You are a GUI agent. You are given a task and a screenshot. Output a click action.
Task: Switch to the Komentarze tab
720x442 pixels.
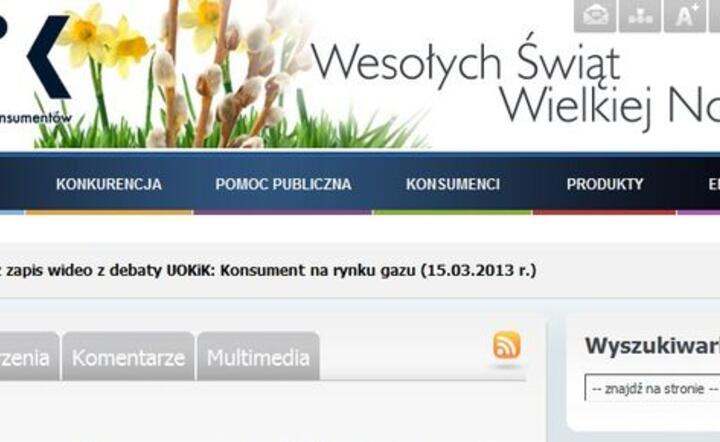pos(129,357)
